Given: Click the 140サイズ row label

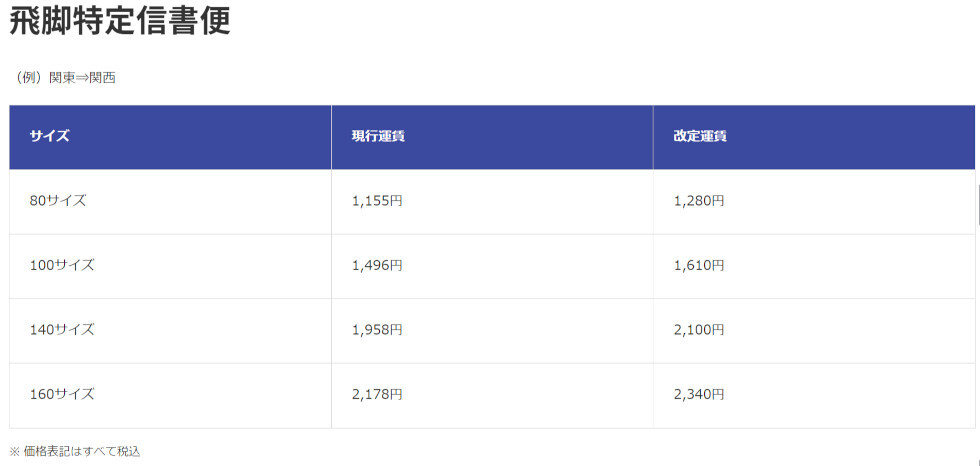Looking at the screenshot, I should [62, 329].
